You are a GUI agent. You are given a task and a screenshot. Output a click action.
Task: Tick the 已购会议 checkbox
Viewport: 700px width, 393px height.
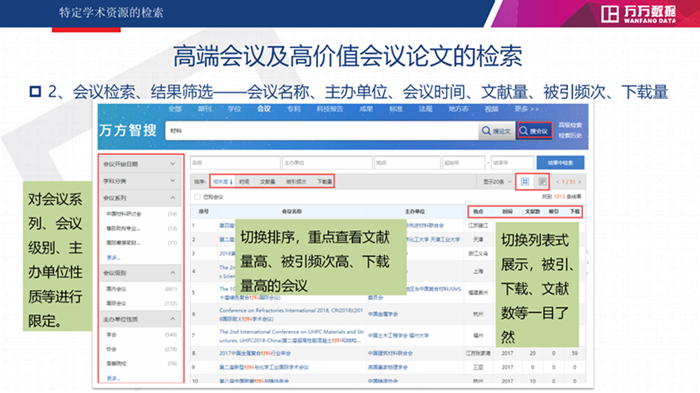197,197
